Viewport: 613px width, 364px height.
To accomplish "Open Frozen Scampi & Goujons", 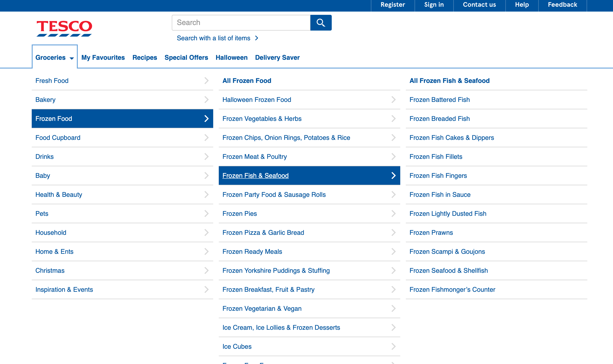I will tap(496, 251).
